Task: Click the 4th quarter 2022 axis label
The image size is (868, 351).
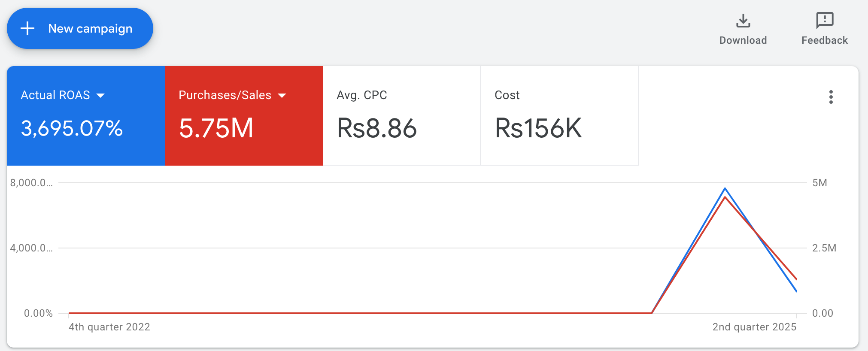Action: click(109, 327)
